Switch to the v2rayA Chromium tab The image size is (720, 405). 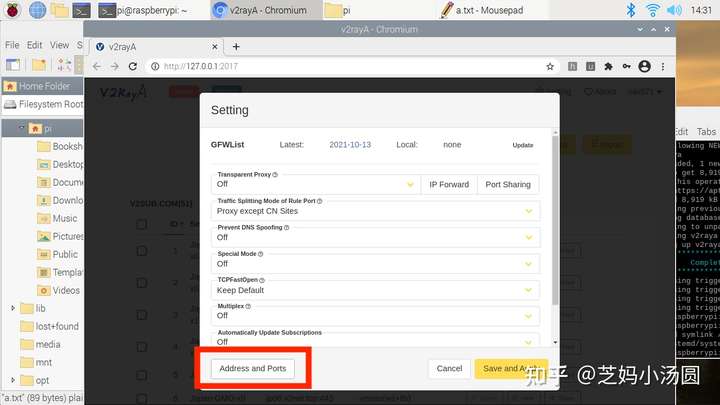click(155, 46)
